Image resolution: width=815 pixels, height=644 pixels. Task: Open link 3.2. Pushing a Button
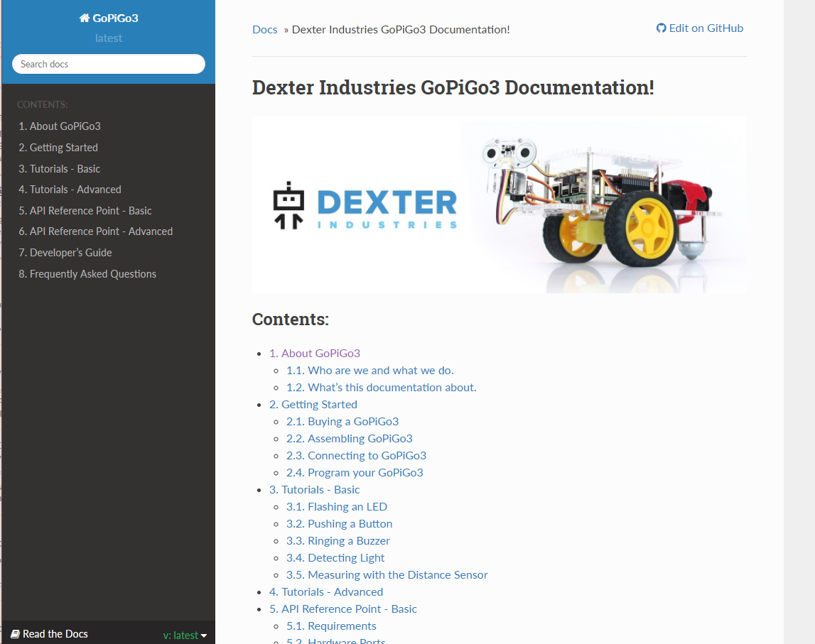point(340,524)
